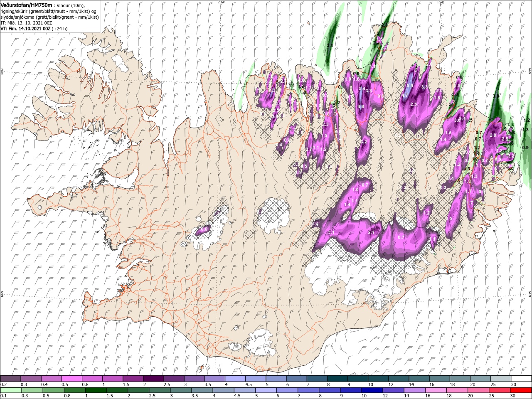Click the '66N' latitude label on left edge
The image size is (532, 399).
(x=2, y=72)
